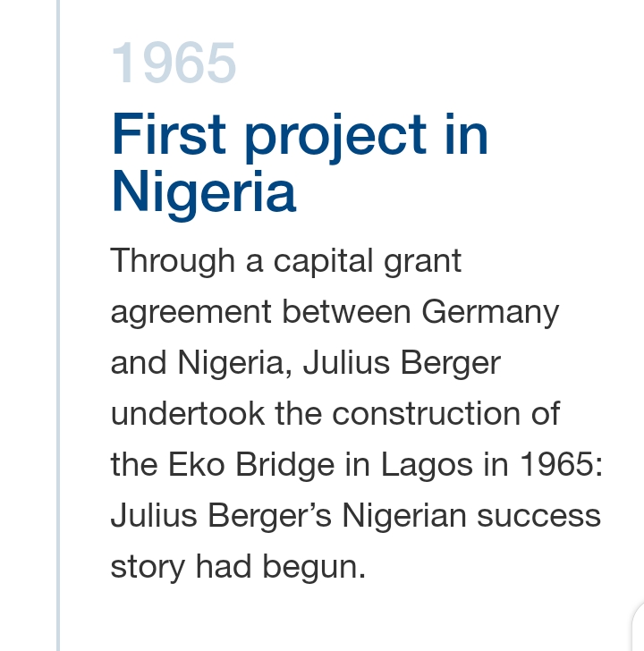Viewport: 644px width, 651px height.
Task: Select the word "Nigeria" in the heading
Action: [x=203, y=190]
